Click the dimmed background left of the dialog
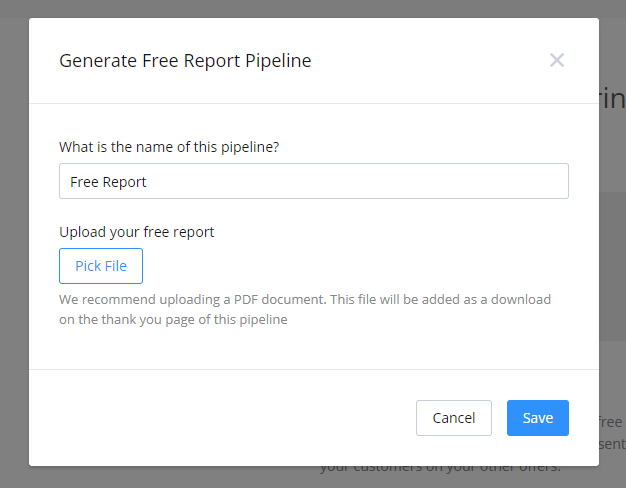This screenshot has width=626, height=488. click(14, 250)
